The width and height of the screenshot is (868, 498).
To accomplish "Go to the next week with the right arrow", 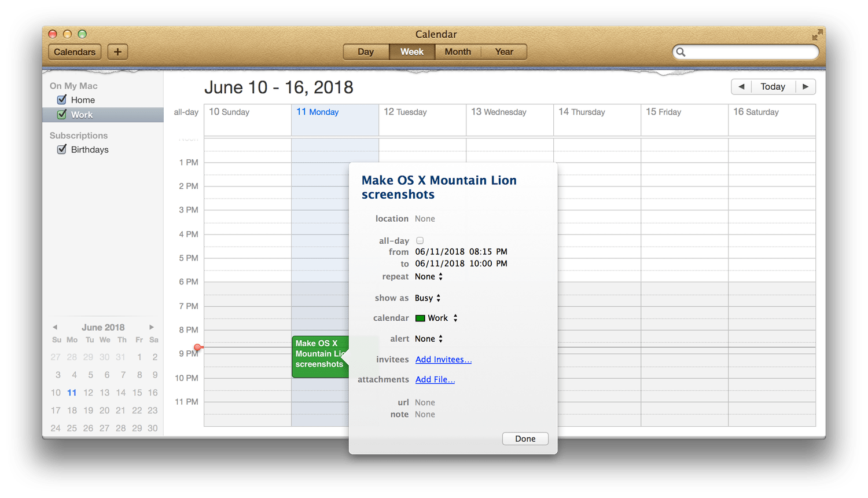I will pyautogui.click(x=806, y=86).
